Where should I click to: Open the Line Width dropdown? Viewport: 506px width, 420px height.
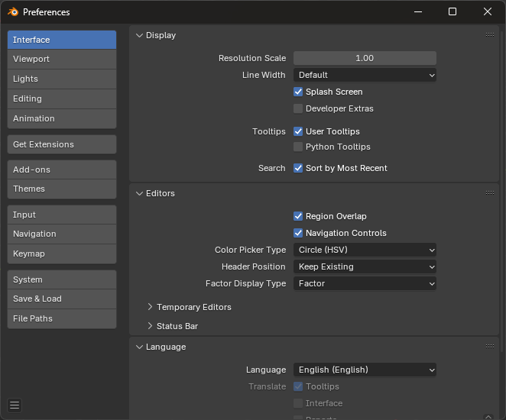365,75
